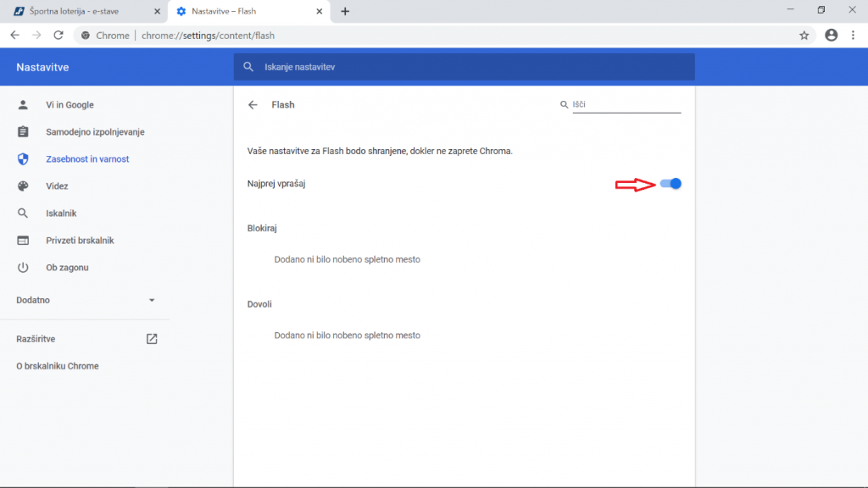Close the Nastavitve – Flash tab
The width and height of the screenshot is (868, 488).
(x=319, y=11)
